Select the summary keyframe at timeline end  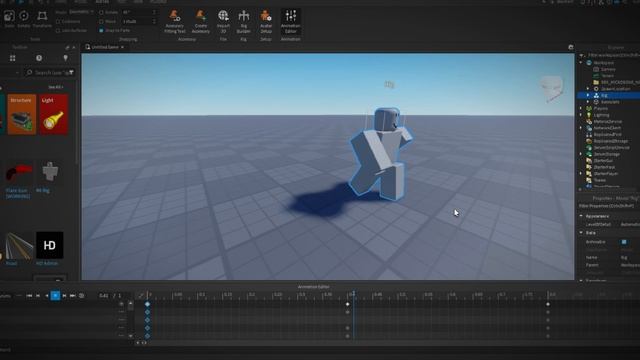(x=548, y=304)
